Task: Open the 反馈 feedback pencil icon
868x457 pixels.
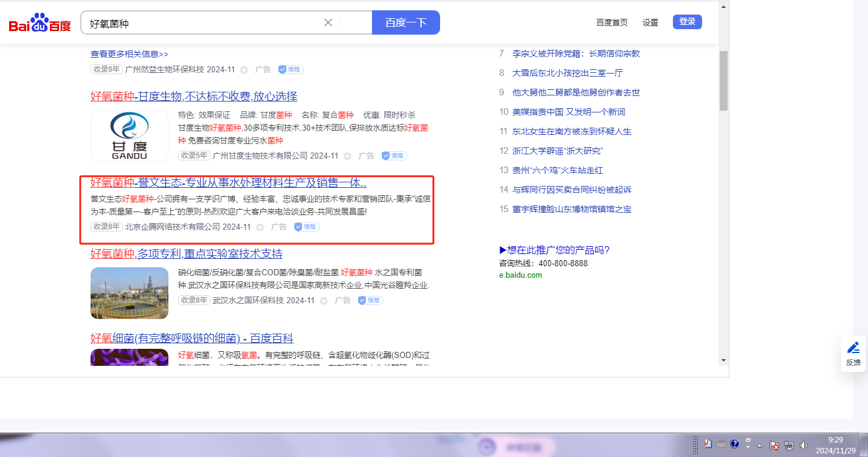Action: (x=853, y=348)
